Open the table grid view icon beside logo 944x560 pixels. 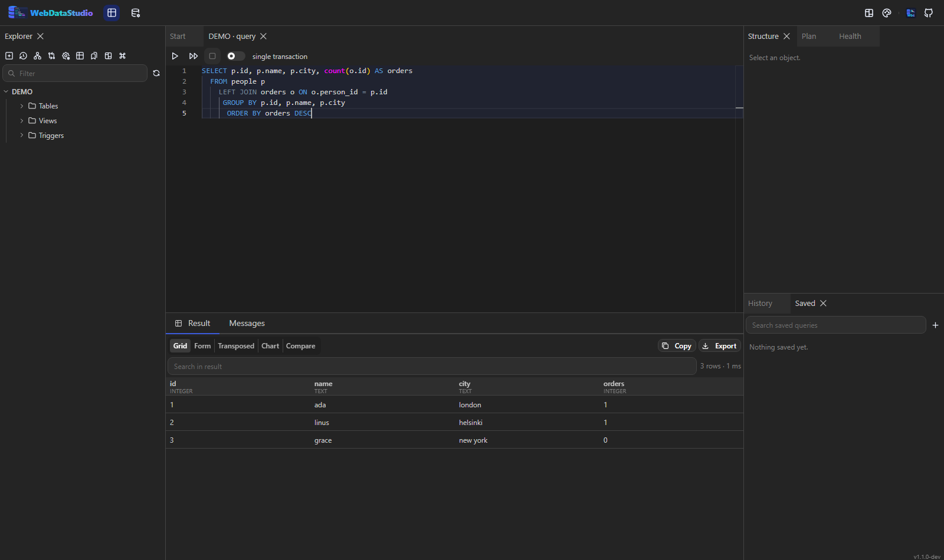click(112, 13)
